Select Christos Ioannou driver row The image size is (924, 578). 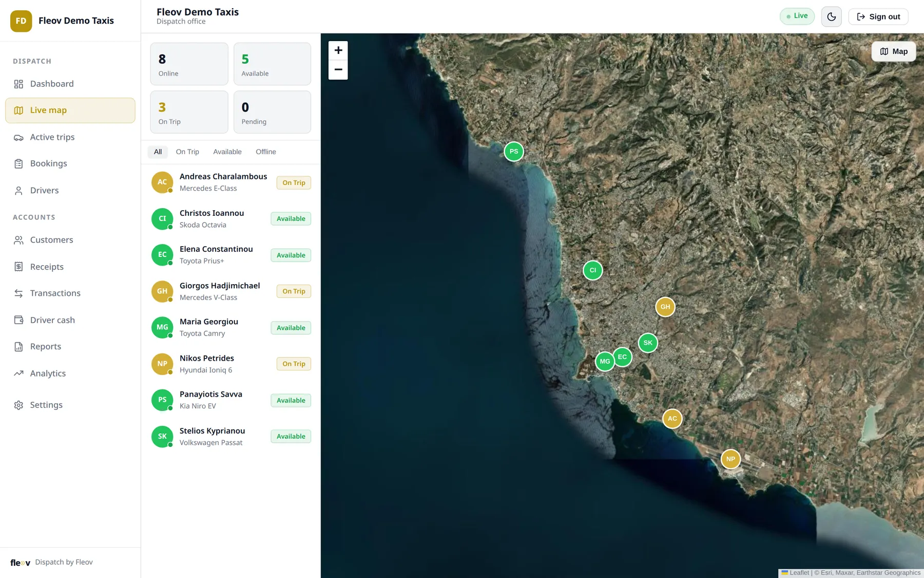point(231,219)
